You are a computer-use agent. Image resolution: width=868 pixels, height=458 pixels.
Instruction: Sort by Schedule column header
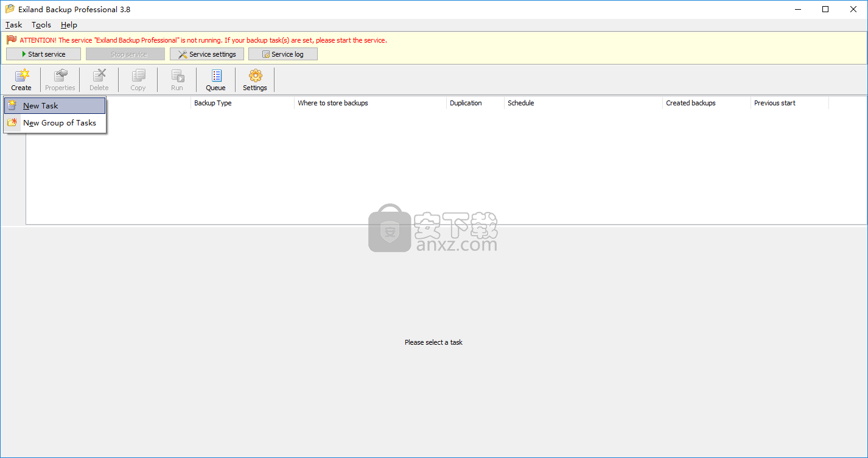tap(583, 103)
